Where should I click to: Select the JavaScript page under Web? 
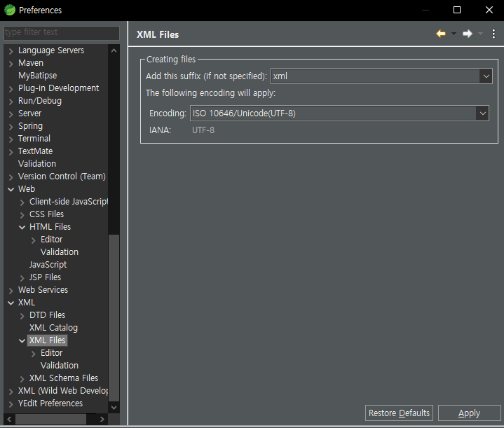tap(48, 265)
